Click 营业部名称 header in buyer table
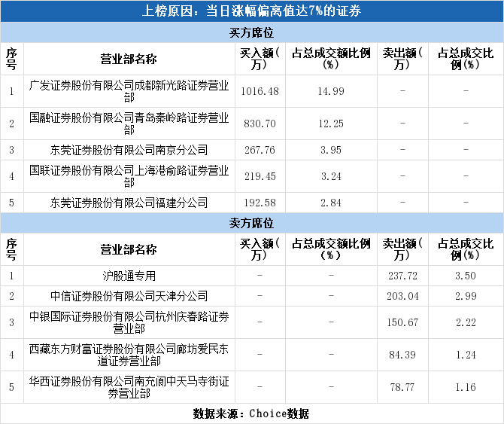 tap(129, 59)
